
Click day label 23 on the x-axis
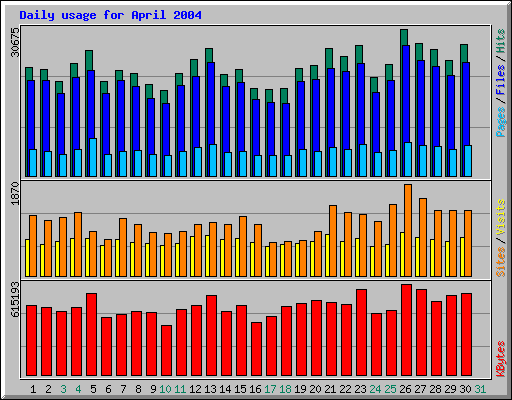point(360,389)
